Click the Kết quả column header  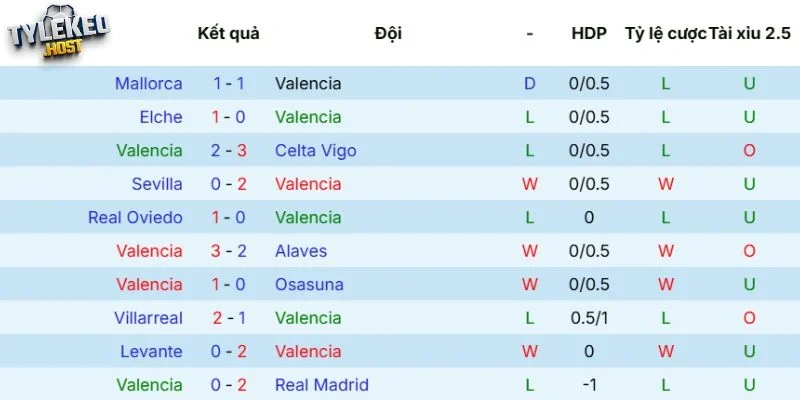[229, 33]
